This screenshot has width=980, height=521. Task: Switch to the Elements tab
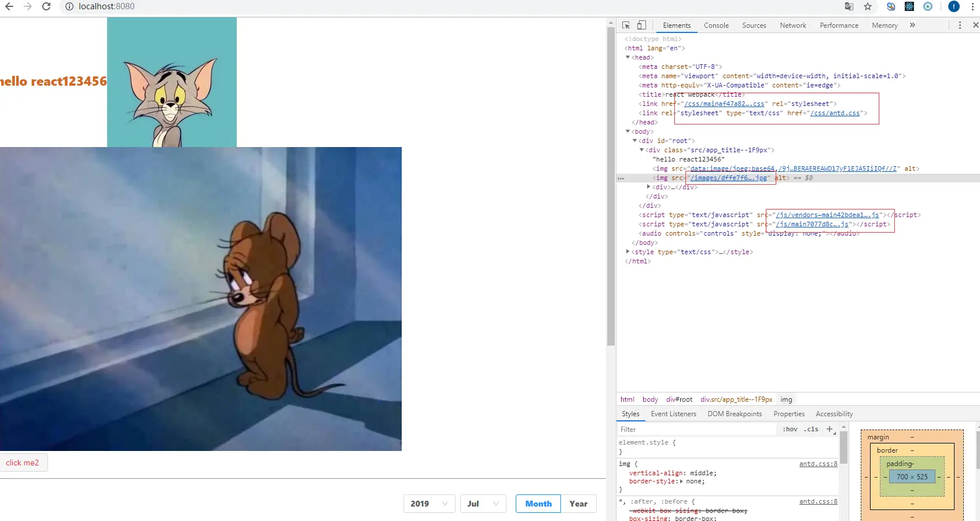pyautogui.click(x=677, y=25)
